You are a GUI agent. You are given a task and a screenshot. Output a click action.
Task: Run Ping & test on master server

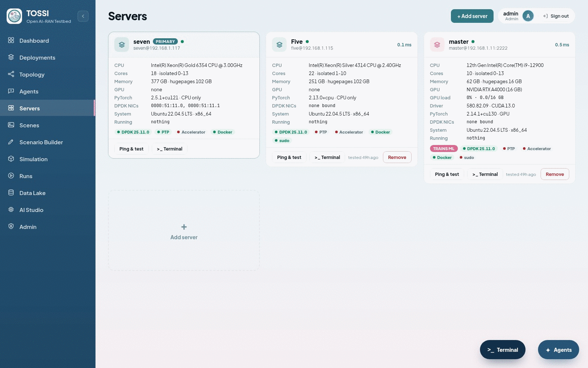[447, 174]
